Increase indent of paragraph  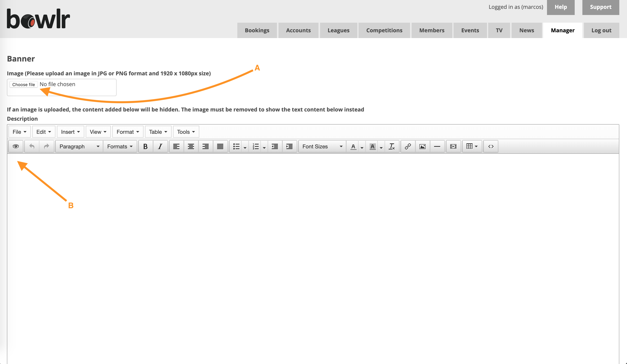(x=289, y=146)
